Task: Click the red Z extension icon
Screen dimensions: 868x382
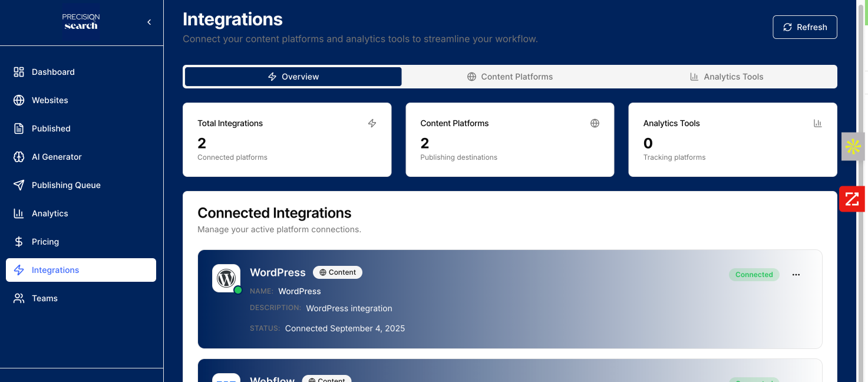Action: pyautogui.click(x=852, y=199)
